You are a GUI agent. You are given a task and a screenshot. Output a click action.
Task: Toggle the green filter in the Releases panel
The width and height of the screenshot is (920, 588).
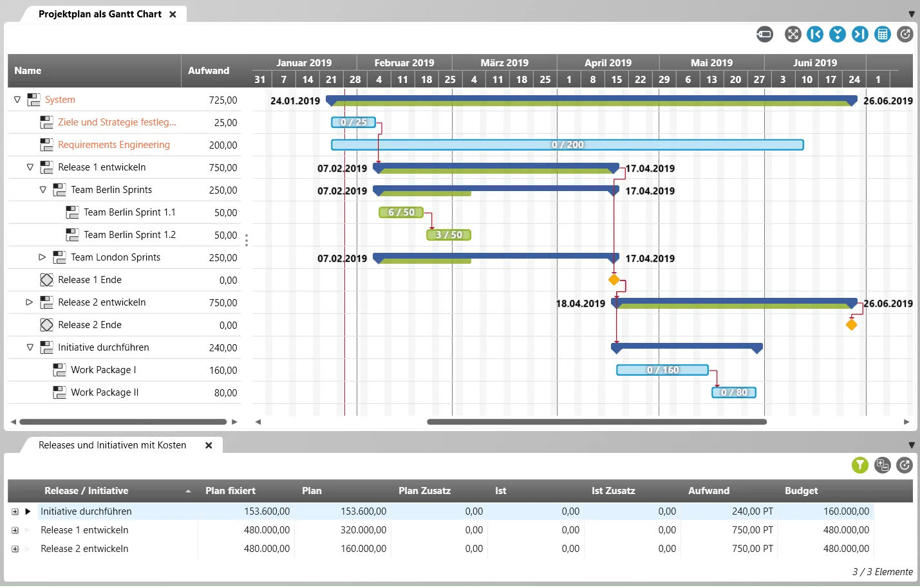(860, 465)
